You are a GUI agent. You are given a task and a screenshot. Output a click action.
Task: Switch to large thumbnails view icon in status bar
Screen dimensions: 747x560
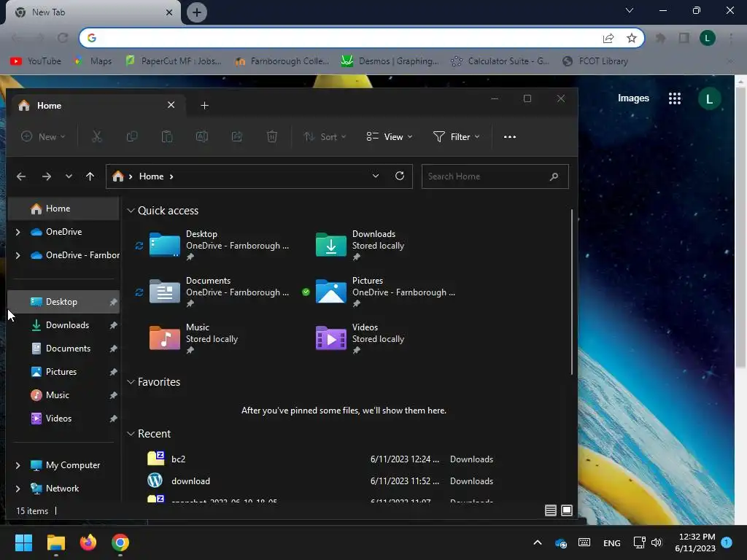coord(567,510)
